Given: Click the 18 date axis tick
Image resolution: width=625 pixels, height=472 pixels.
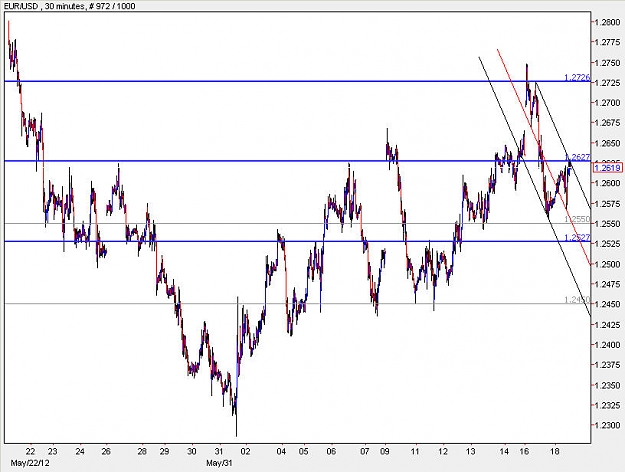Looking at the screenshot, I should coord(554,452).
